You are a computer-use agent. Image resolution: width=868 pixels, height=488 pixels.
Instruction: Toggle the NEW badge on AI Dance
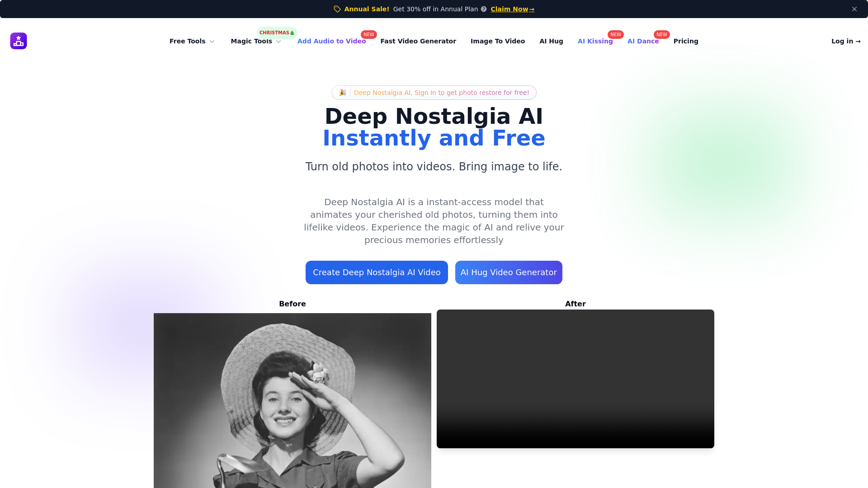tap(662, 34)
